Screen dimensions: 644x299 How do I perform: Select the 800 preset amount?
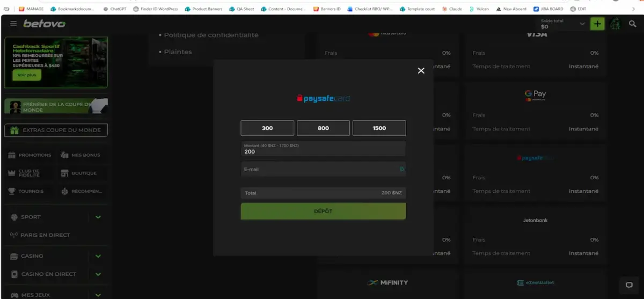[323, 128]
